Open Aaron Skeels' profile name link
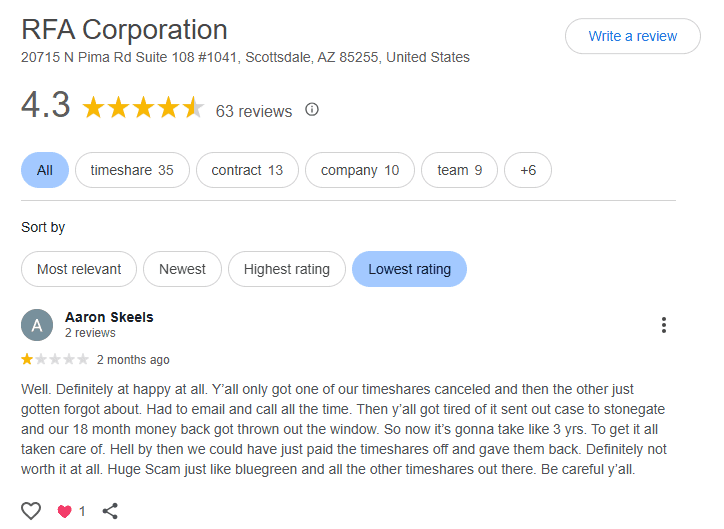Viewport: 724px width, 529px height. [x=109, y=317]
